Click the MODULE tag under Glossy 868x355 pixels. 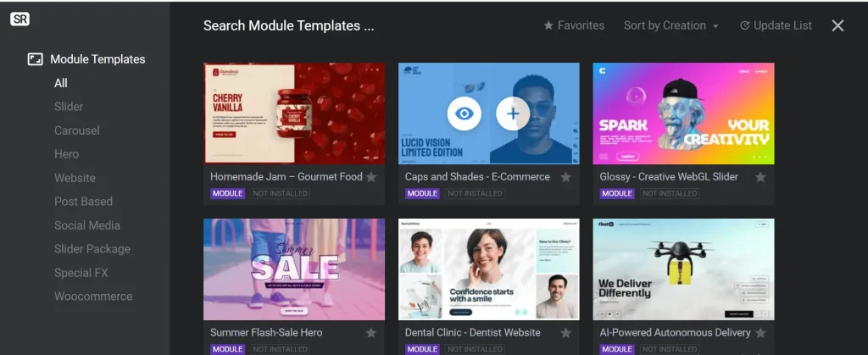pos(617,193)
